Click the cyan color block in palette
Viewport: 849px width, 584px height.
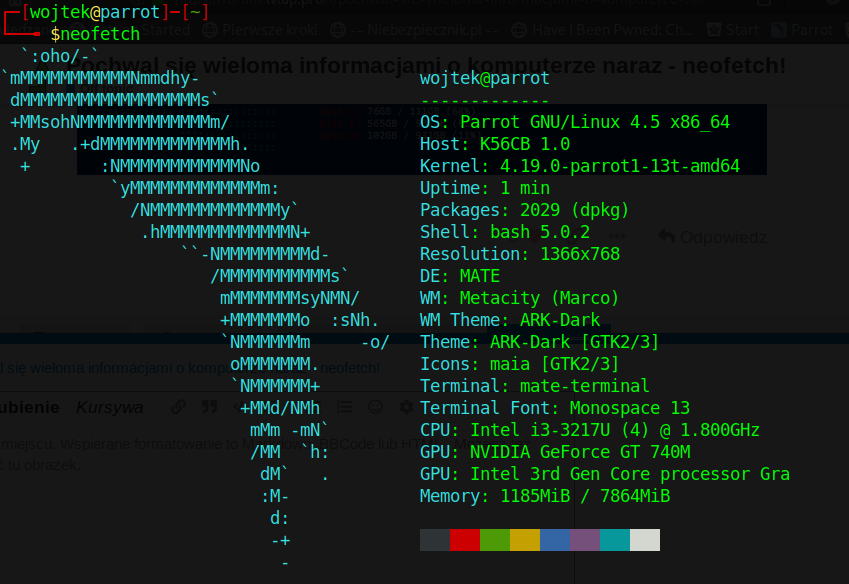pyautogui.click(x=615, y=540)
